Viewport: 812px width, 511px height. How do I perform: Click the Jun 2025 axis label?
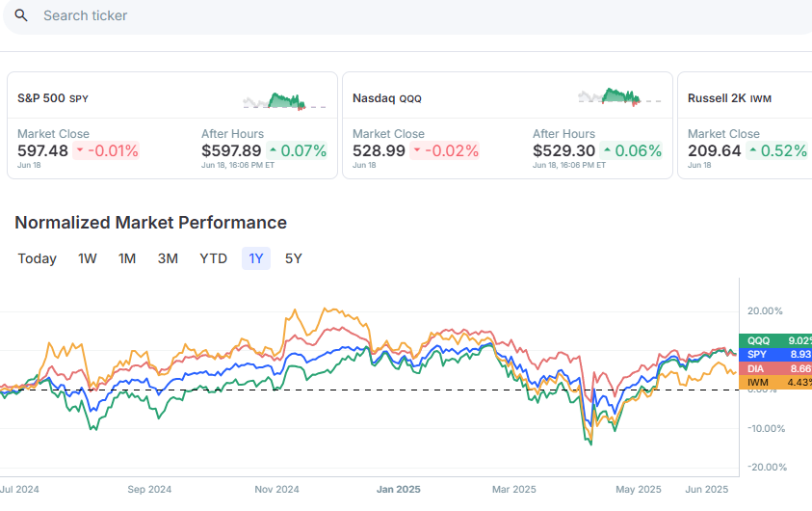pyautogui.click(x=706, y=489)
